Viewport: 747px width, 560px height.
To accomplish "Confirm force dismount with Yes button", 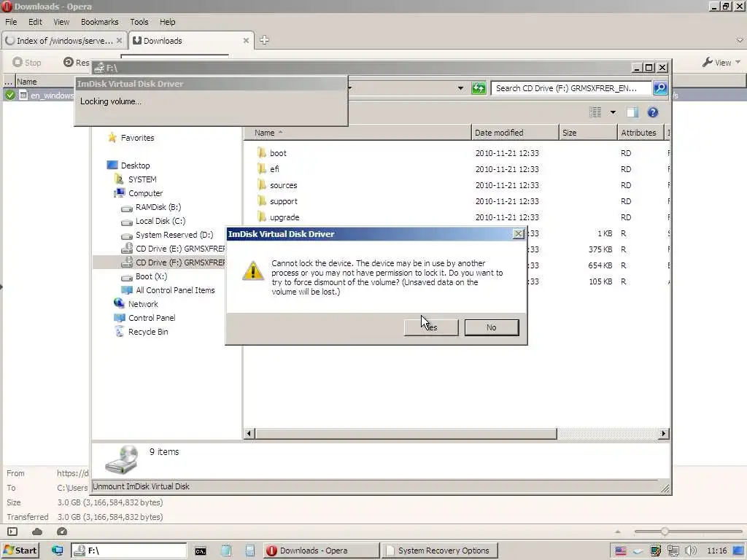I will click(431, 327).
